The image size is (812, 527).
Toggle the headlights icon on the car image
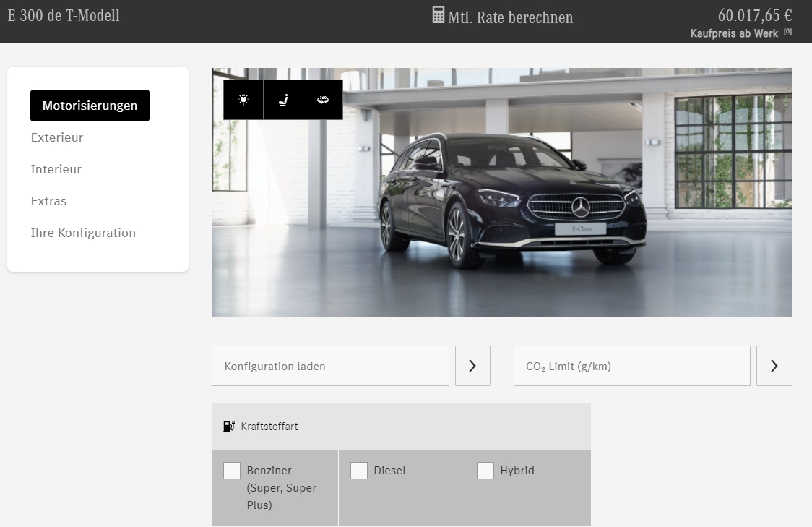[243, 100]
